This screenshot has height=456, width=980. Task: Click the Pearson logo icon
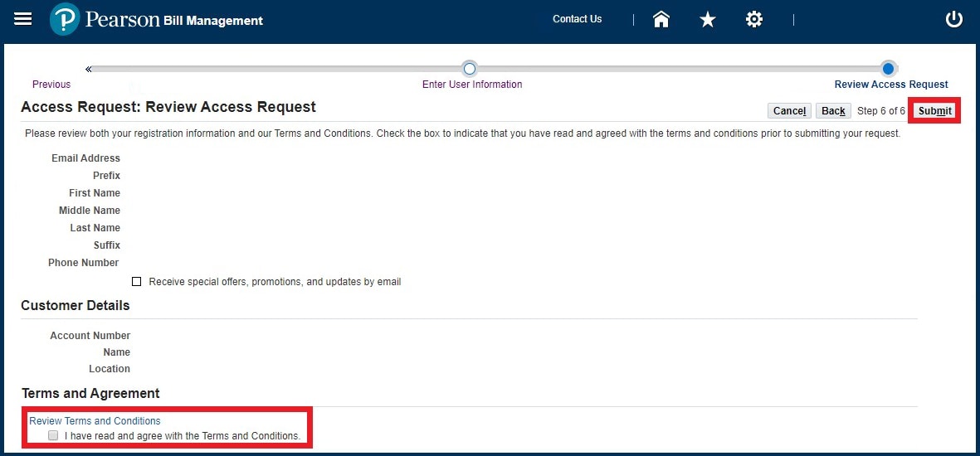coord(65,20)
